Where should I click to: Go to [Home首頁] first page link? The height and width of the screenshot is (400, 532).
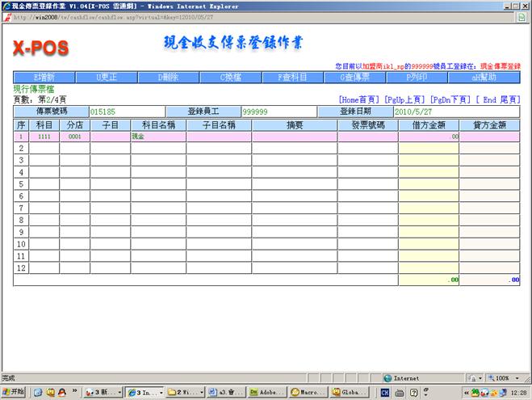click(x=360, y=99)
